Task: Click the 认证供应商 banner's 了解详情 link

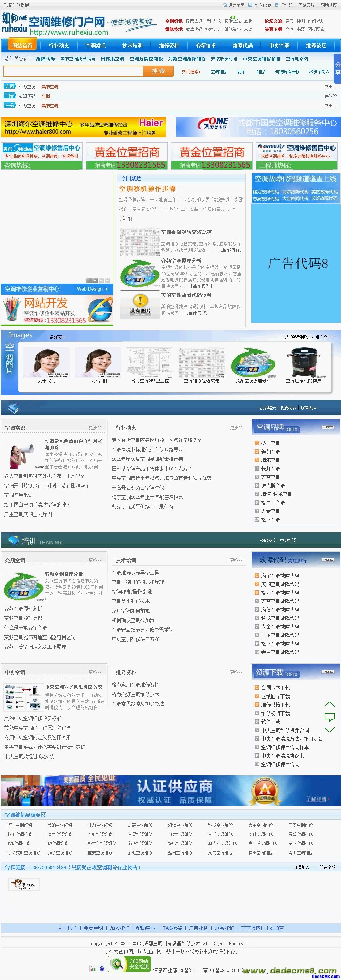Action: 316,799
